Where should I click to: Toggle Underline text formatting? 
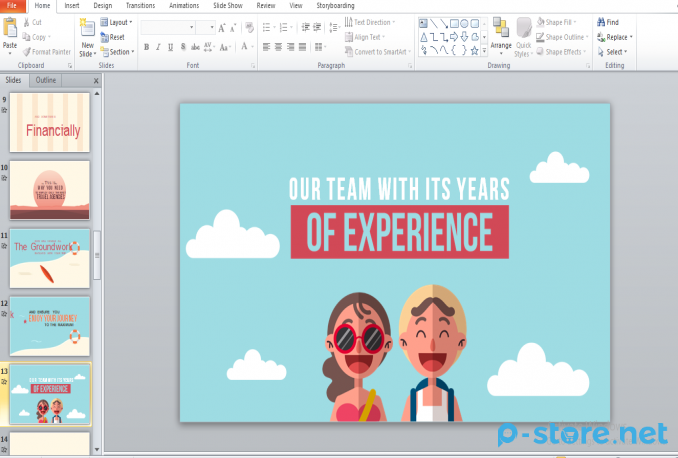coord(170,47)
